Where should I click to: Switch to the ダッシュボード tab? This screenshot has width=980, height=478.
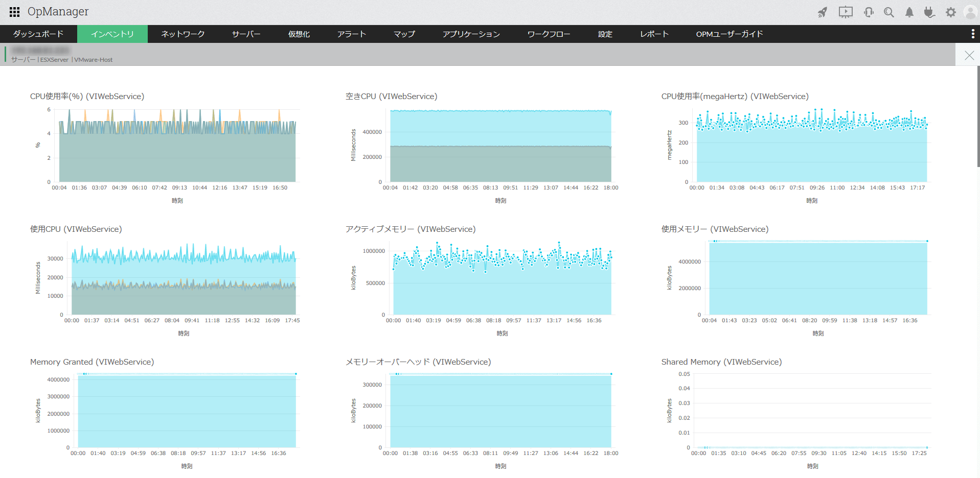pyautogui.click(x=38, y=34)
